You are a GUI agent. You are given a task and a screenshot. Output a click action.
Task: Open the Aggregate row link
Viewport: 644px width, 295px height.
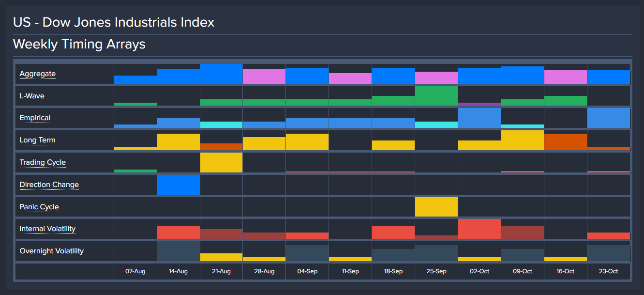[x=37, y=74]
